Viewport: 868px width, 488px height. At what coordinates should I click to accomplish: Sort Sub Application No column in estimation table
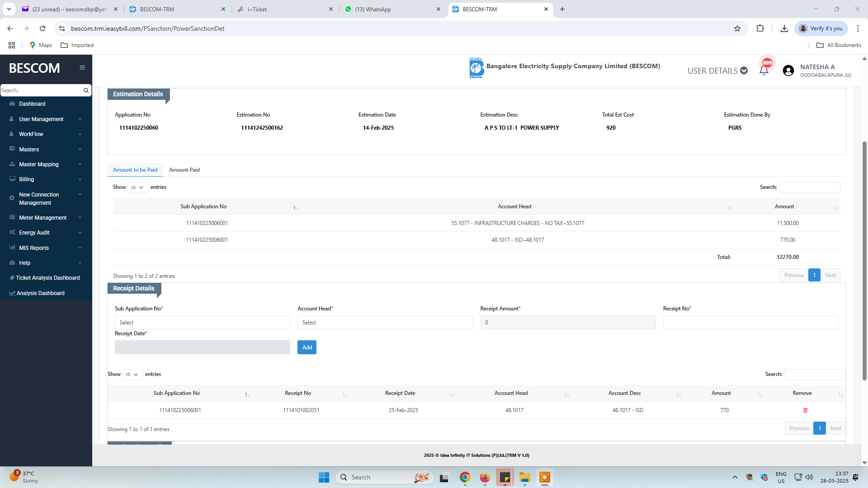point(295,207)
